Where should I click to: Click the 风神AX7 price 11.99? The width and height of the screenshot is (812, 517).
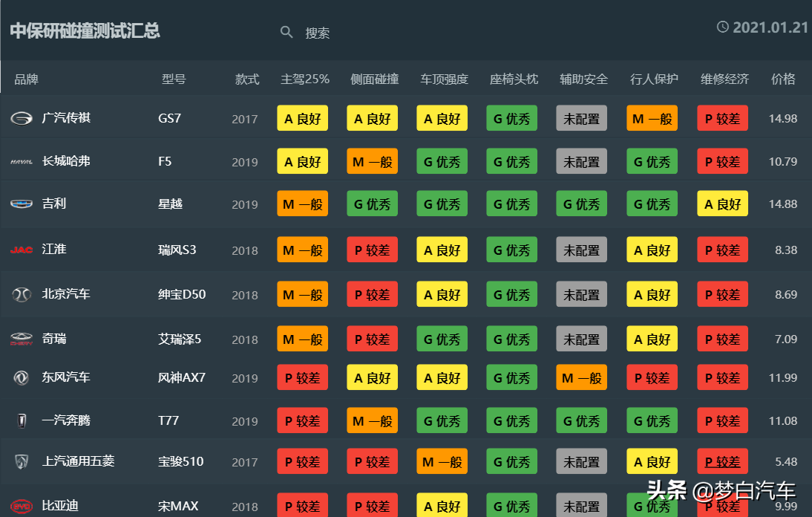click(783, 378)
